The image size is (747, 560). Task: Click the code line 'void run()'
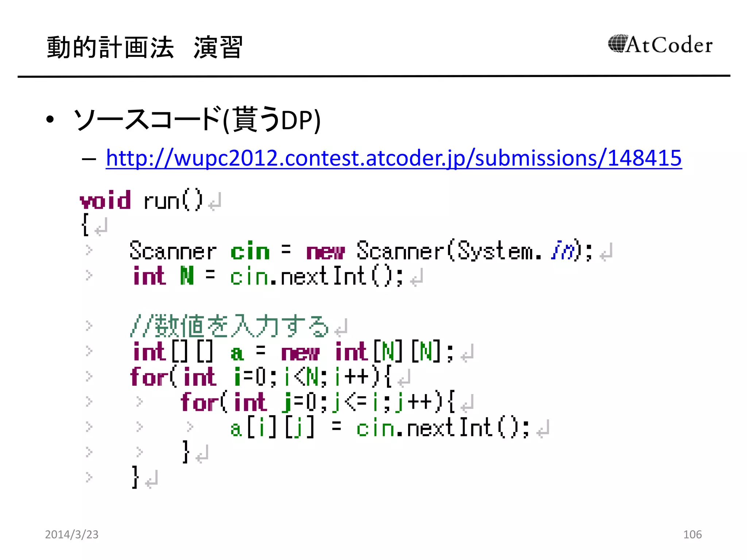coord(142,200)
